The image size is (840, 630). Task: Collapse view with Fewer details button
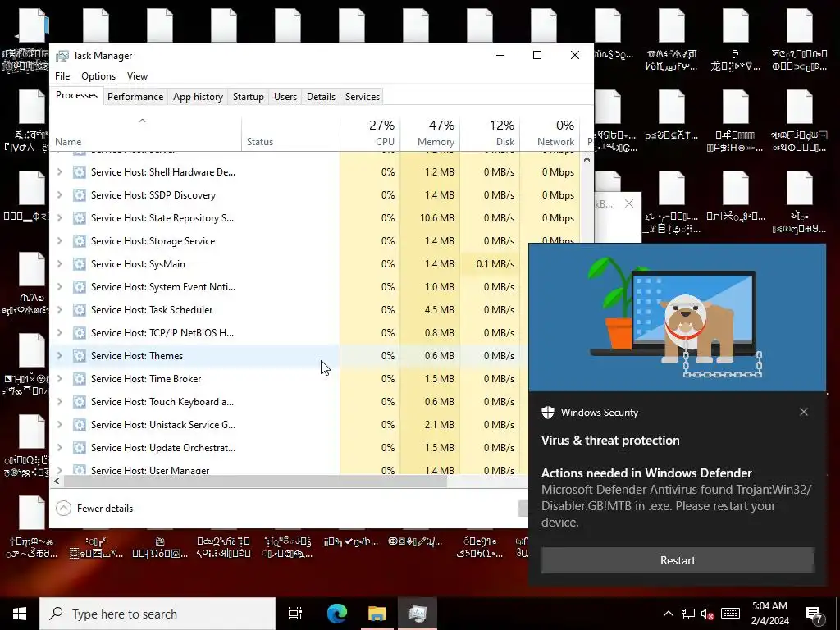click(95, 509)
